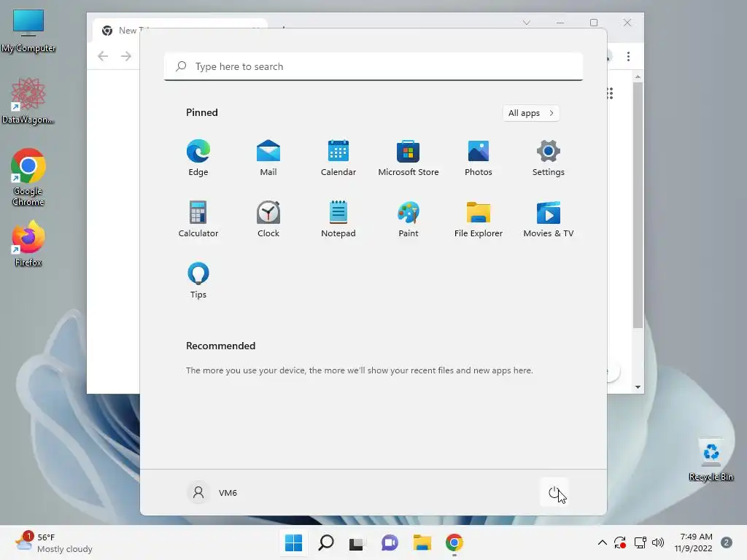Open the weather widget showing 56°F
The image size is (747, 560).
(x=53, y=542)
